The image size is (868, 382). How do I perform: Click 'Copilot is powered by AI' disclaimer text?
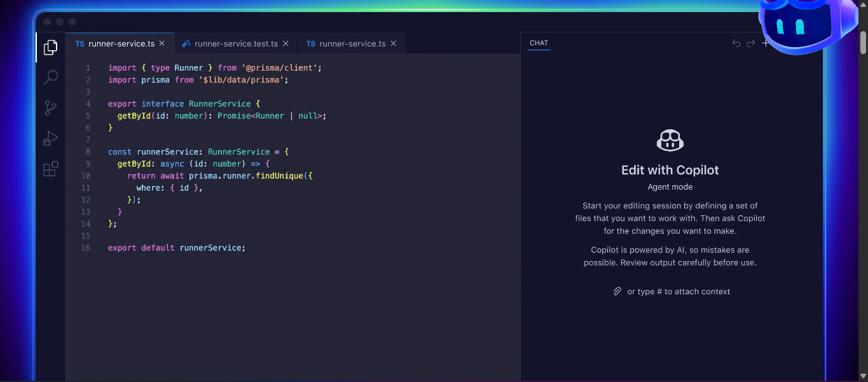[x=670, y=256]
